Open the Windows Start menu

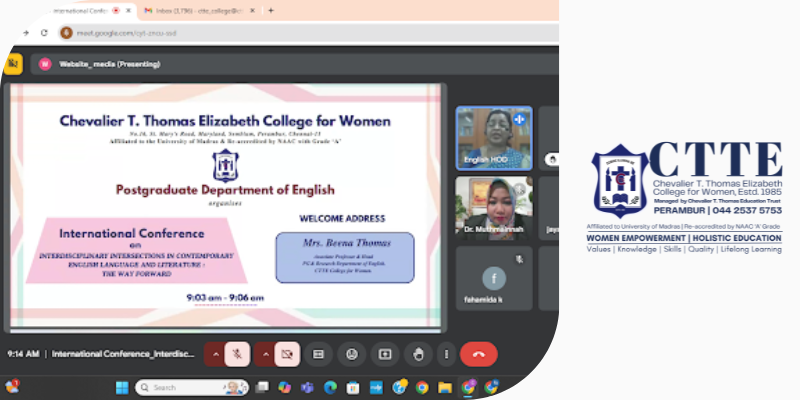pyautogui.click(x=122, y=387)
